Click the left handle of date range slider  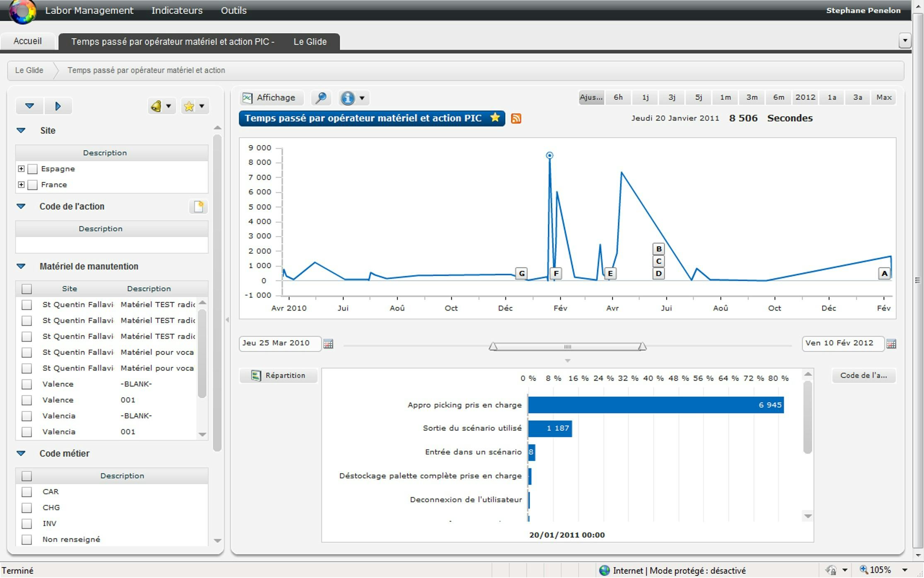click(x=493, y=346)
